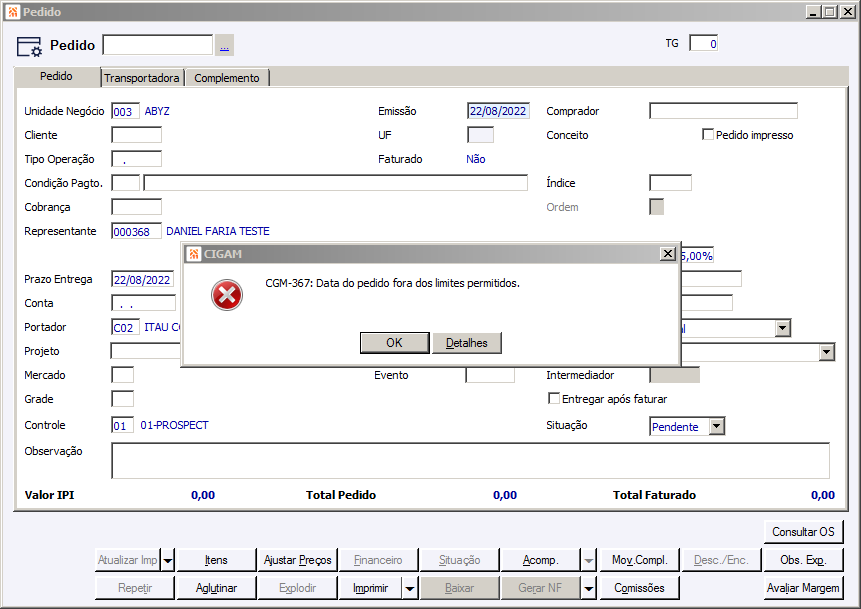The width and height of the screenshot is (861, 609).
Task: Open Avaliar Margem
Action: (x=803, y=588)
